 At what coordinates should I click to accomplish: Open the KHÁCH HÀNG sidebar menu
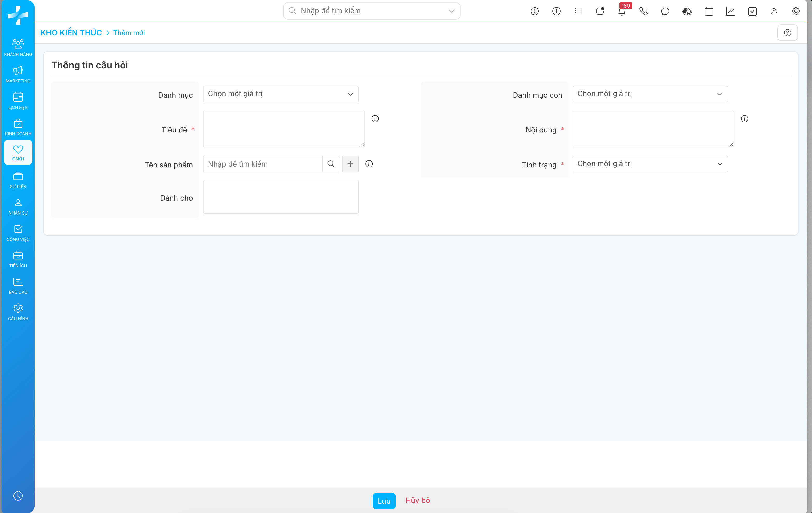click(x=18, y=48)
